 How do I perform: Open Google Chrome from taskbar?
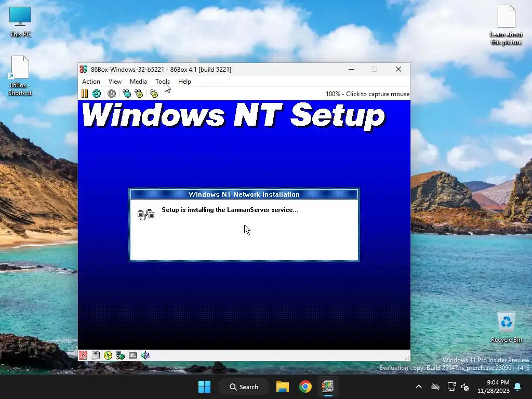[x=305, y=387]
